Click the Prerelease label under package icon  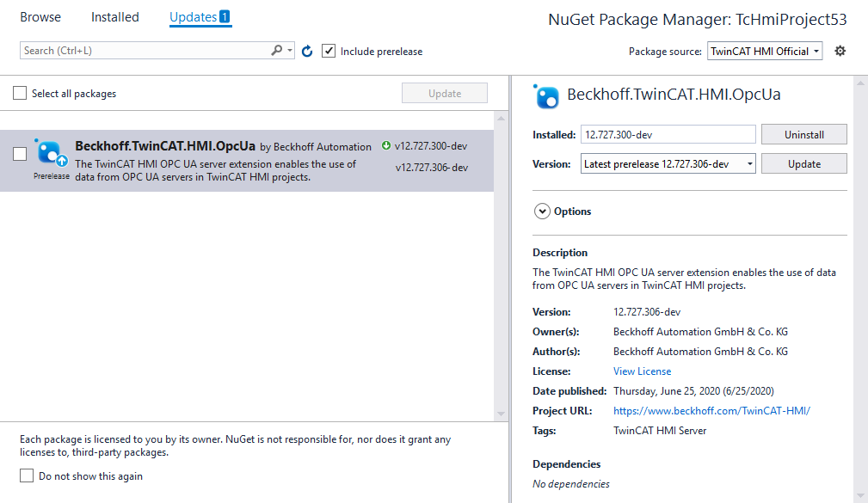pyautogui.click(x=52, y=176)
